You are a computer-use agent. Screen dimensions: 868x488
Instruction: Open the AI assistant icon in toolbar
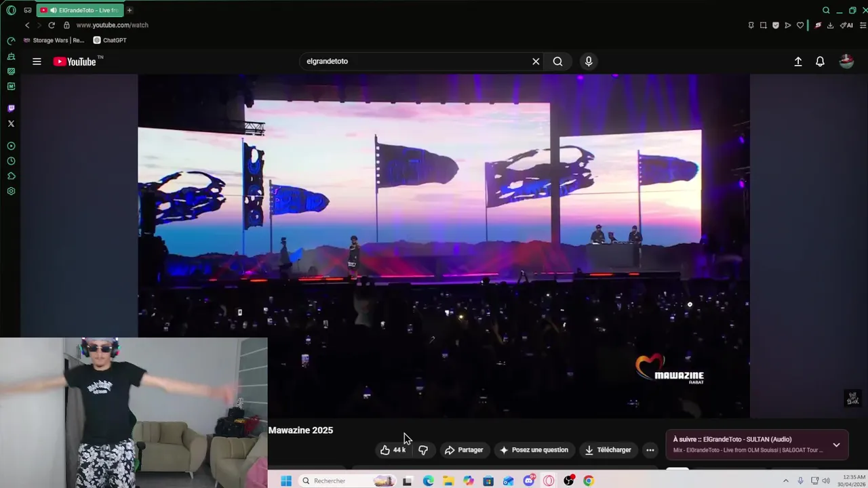click(x=846, y=25)
